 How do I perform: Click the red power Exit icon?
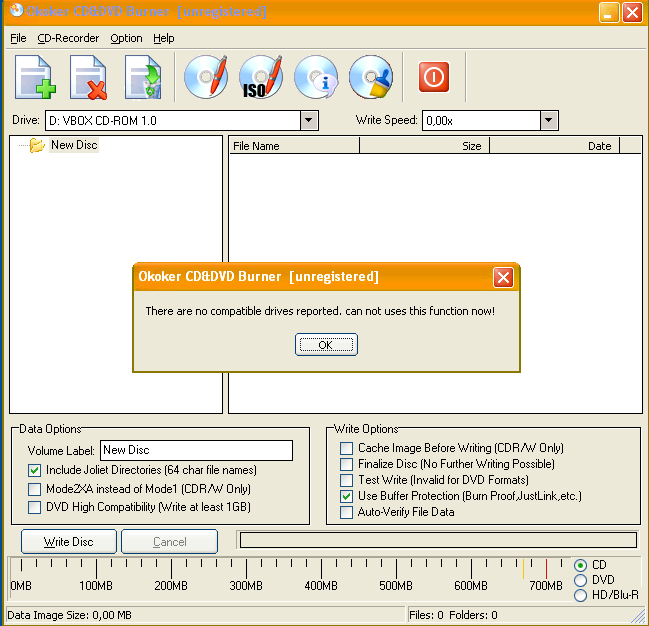(434, 77)
